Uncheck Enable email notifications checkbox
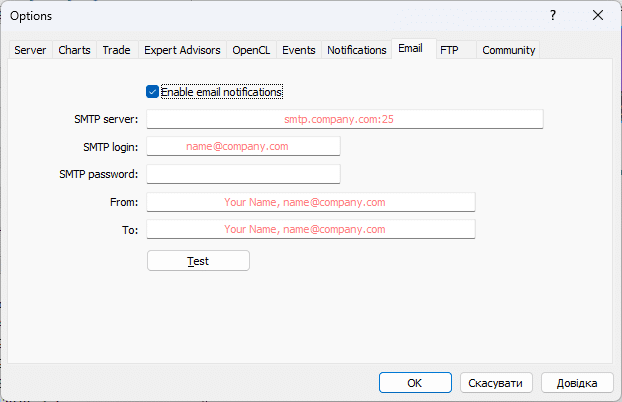622x402 pixels. (153, 92)
